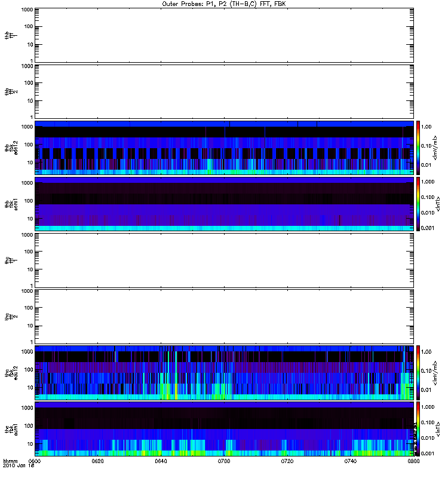Click the 0600 time tick label
This screenshot has height=478, width=448.
[x=35, y=461]
